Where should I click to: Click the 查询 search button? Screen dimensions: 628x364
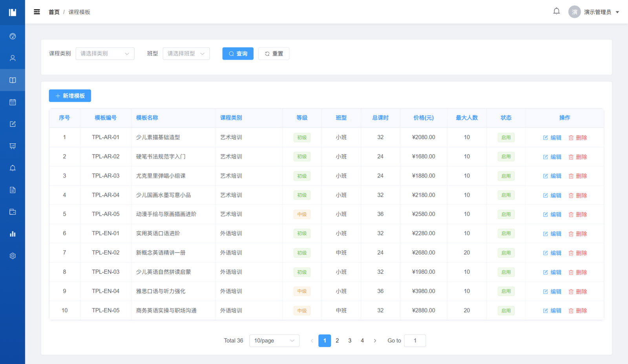(238, 53)
